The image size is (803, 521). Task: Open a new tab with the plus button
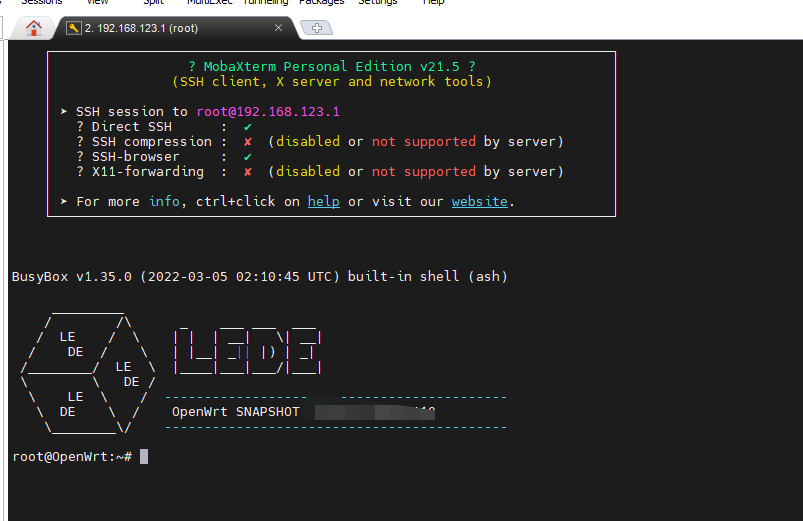[x=316, y=28]
